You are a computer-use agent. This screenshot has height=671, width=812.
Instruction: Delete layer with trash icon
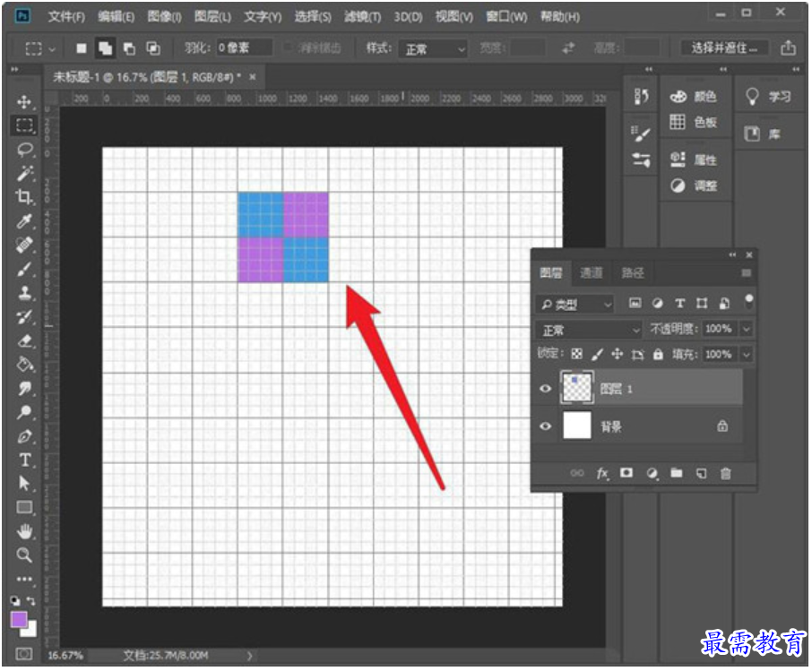726,473
